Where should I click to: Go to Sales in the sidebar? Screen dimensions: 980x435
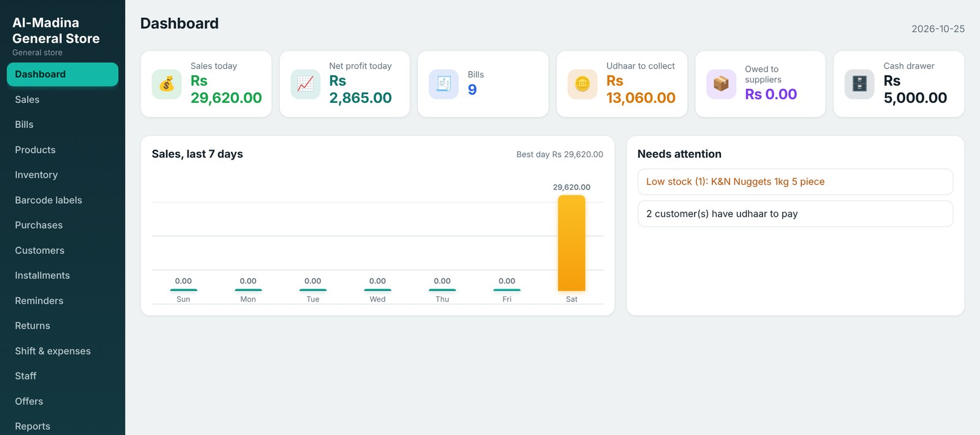pyautogui.click(x=62, y=99)
